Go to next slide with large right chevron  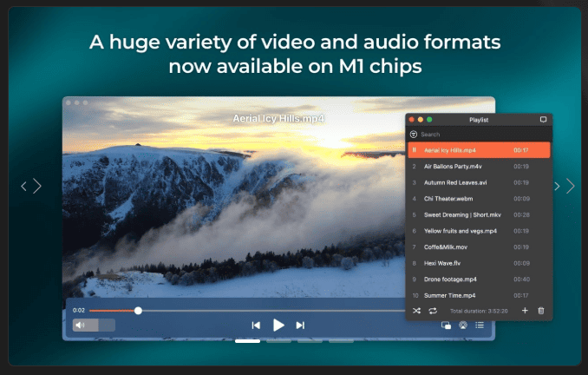click(x=571, y=186)
